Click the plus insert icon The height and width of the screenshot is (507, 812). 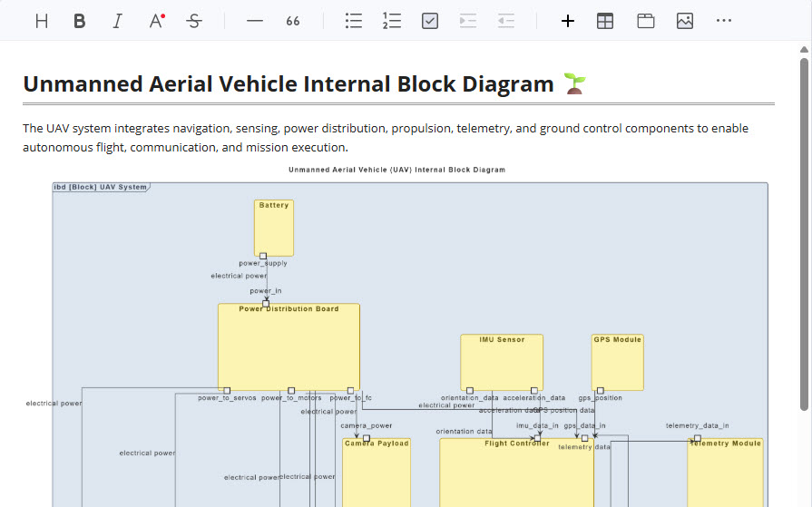pos(568,21)
